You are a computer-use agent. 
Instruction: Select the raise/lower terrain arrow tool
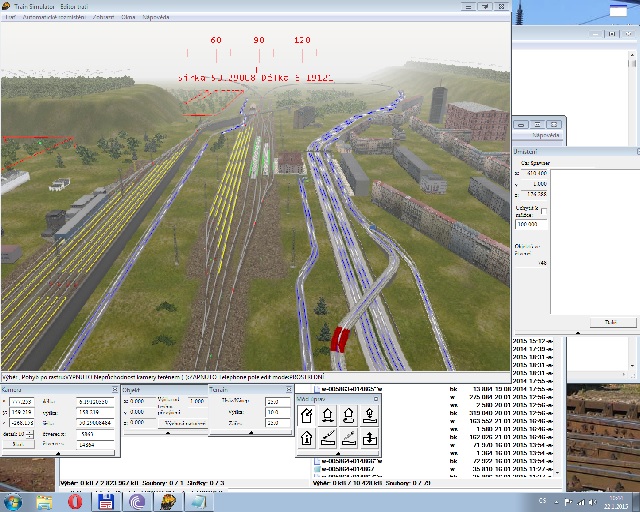click(369, 438)
